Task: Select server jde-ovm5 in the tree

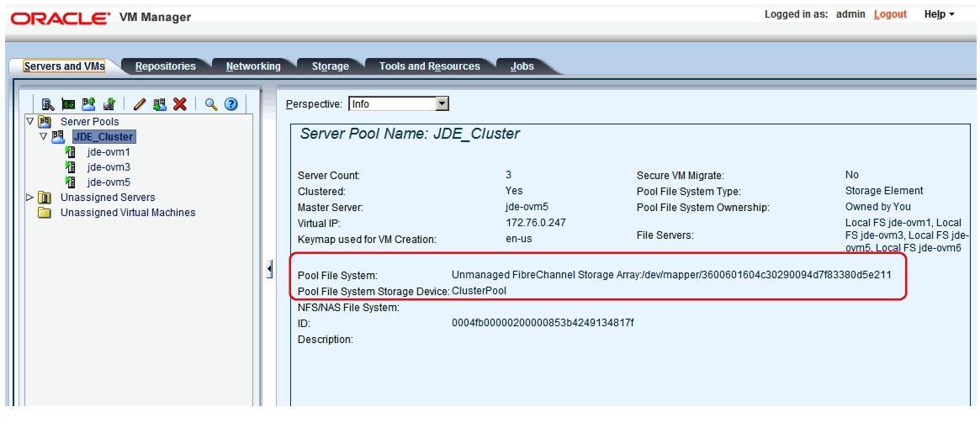Action: pos(109,182)
